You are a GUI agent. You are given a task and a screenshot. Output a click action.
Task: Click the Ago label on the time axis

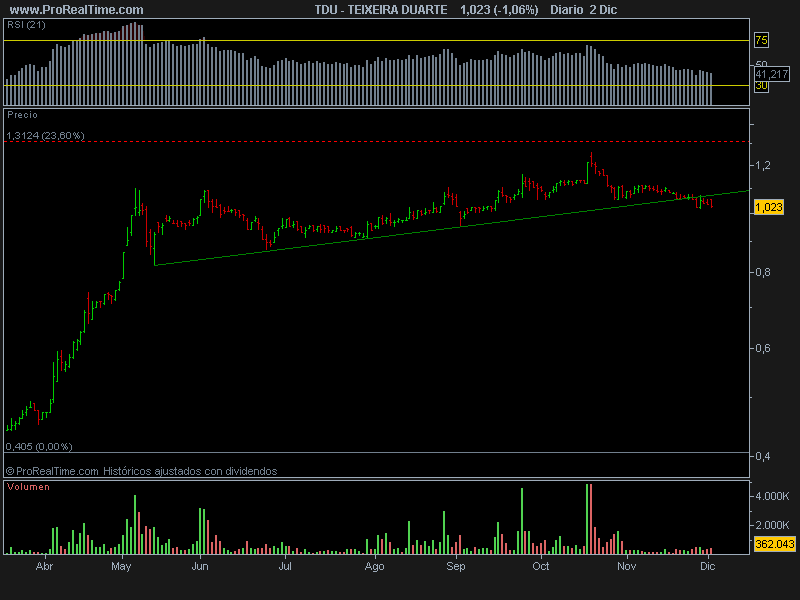pyautogui.click(x=374, y=566)
